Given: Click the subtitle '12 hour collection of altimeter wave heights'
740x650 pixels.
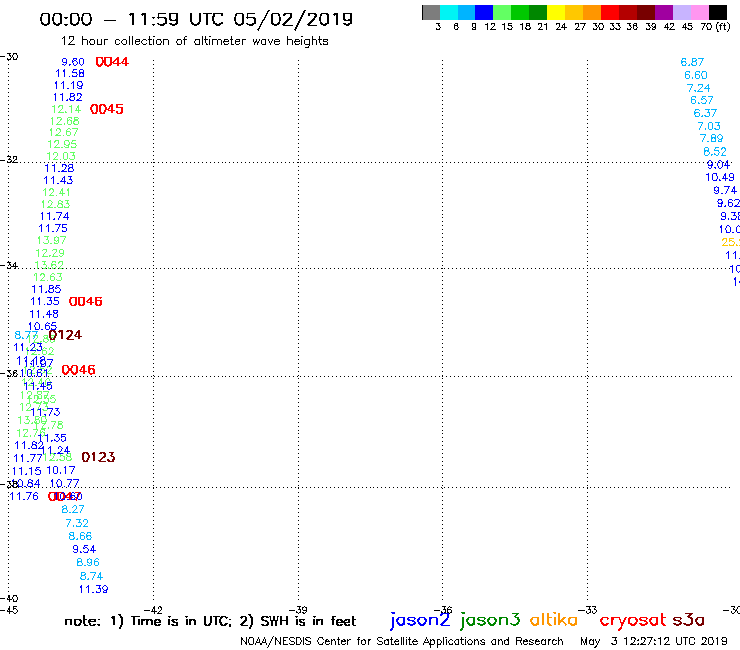Looking at the screenshot, I should pos(194,41).
